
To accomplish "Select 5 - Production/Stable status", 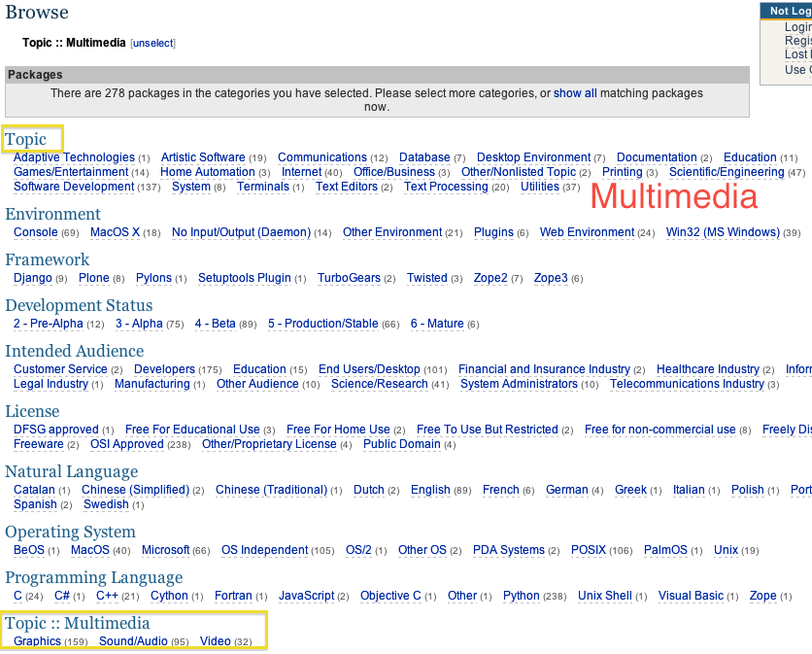I will pos(323,324).
